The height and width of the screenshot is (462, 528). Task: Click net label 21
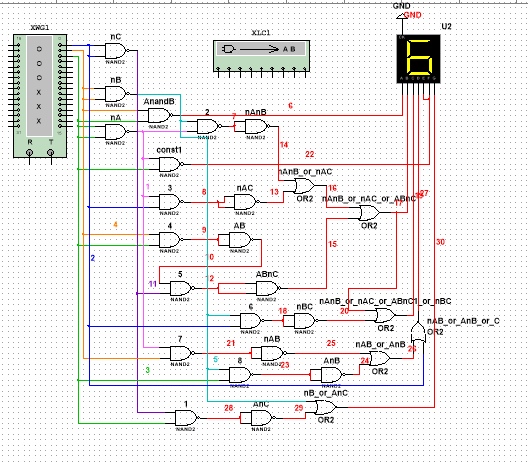[231, 343]
